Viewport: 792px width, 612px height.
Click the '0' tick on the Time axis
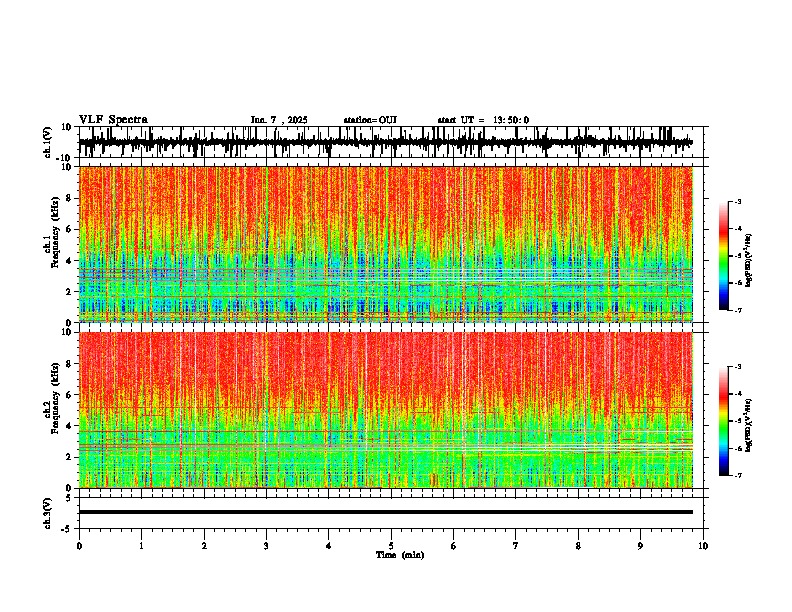click(x=79, y=546)
